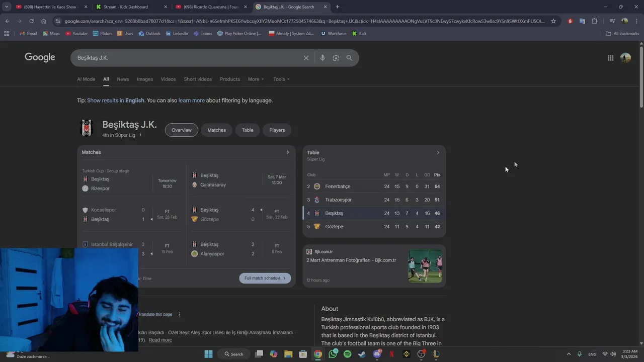Image resolution: width=644 pixels, height=362 pixels.
Task: Open the Bjk.com.tr training photos thumbnail
Action: pyautogui.click(x=425, y=266)
